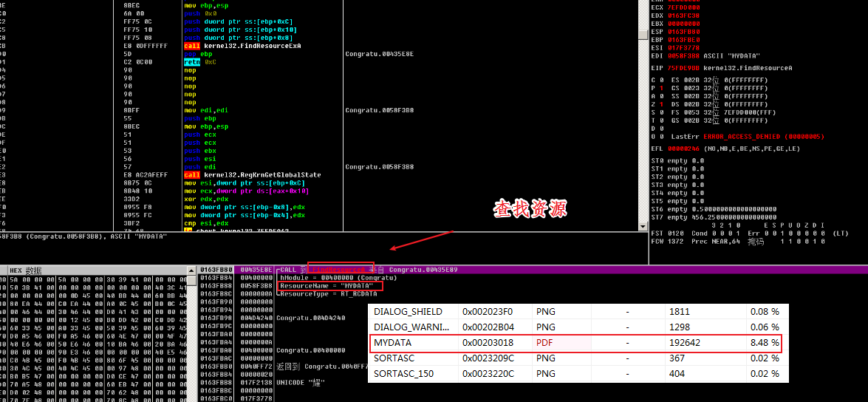This screenshot has width=868, height=402.
Task: Select 'mov esi,dword ptr ss:[ebp+0xC]' line
Action: [x=244, y=183]
